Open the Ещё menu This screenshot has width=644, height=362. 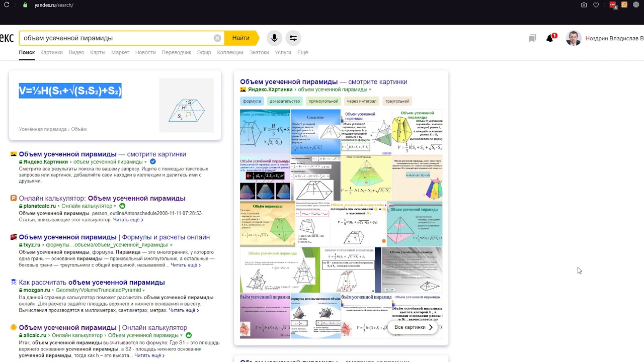pyautogui.click(x=302, y=52)
